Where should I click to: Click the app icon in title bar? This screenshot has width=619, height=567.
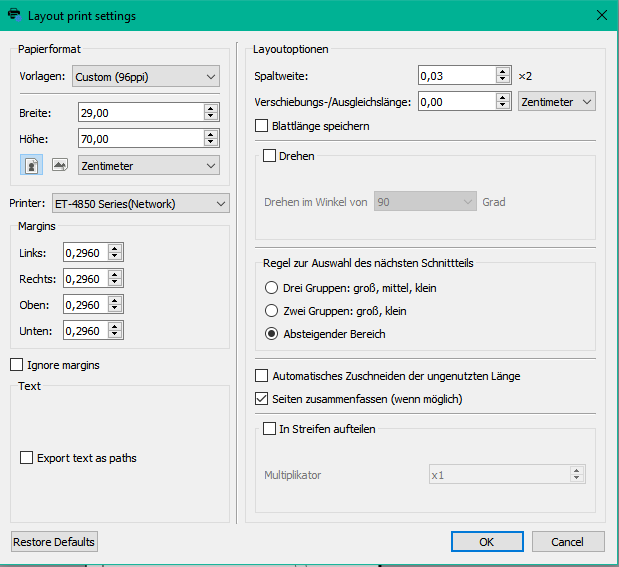(x=14, y=16)
